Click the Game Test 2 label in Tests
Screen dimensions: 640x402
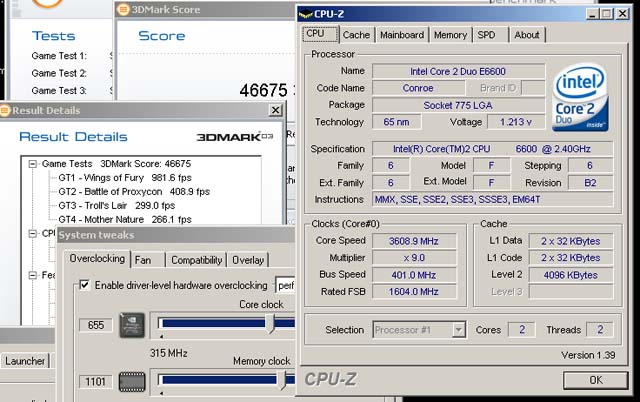coord(59,73)
